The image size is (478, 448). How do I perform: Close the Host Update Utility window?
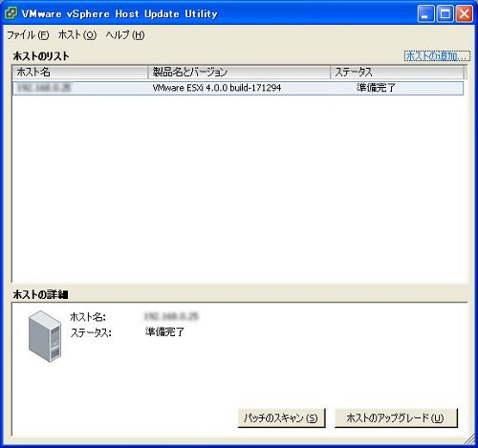465,14
